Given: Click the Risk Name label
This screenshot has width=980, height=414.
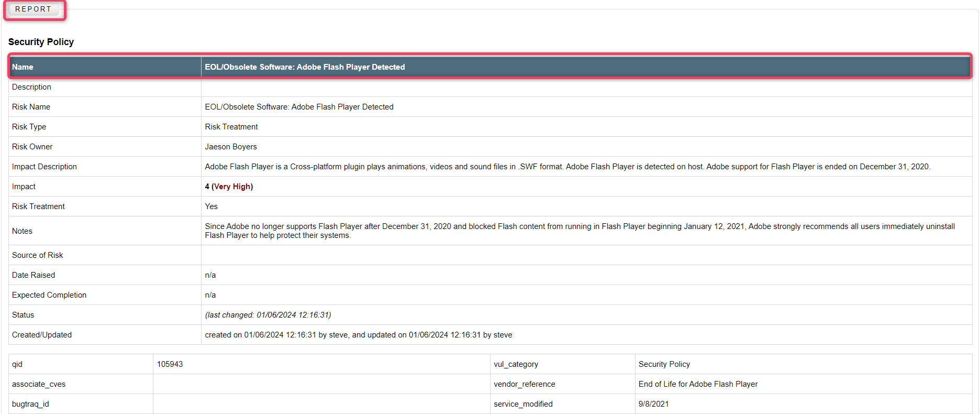Looking at the screenshot, I should pos(31,107).
